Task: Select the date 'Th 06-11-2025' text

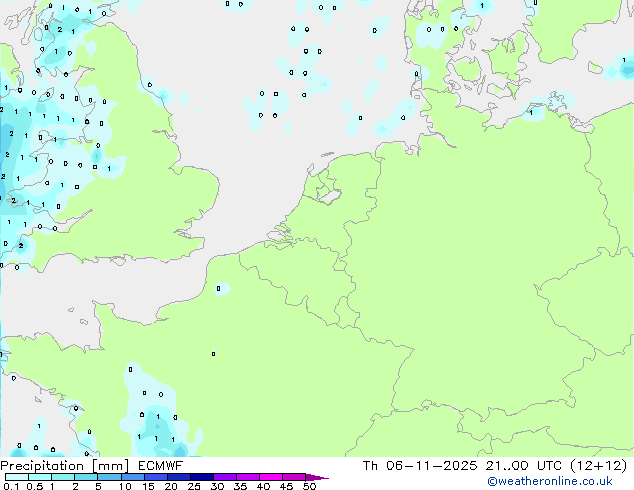Action: tap(420, 466)
